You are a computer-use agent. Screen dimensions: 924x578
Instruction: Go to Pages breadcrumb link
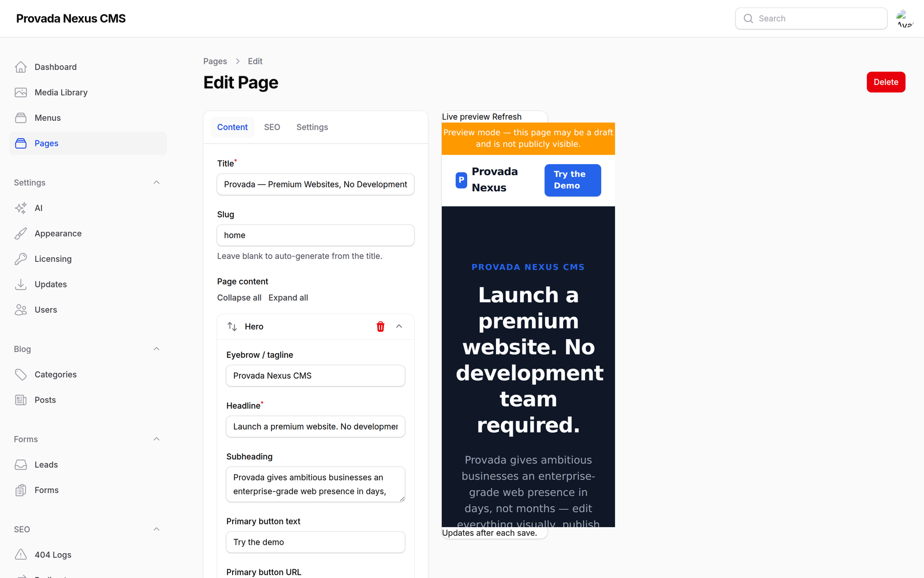[215, 61]
